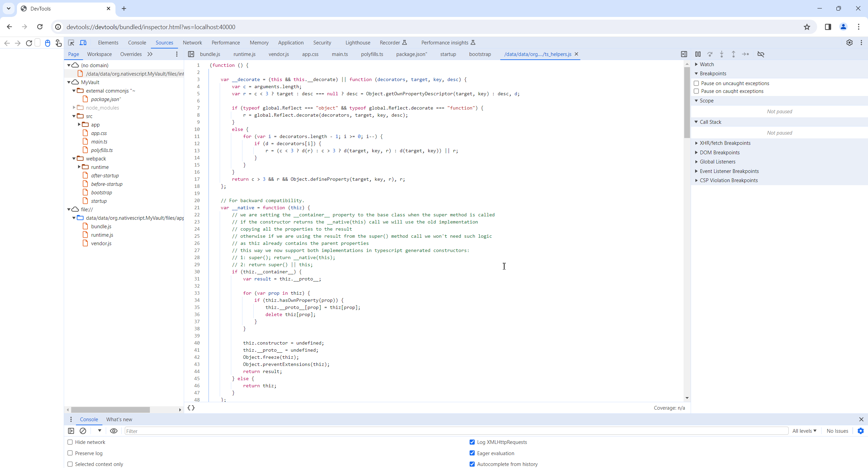The width and height of the screenshot is (868, 468).
Task: Hide the navigator sidebar icon
Action: click(191, 54)
